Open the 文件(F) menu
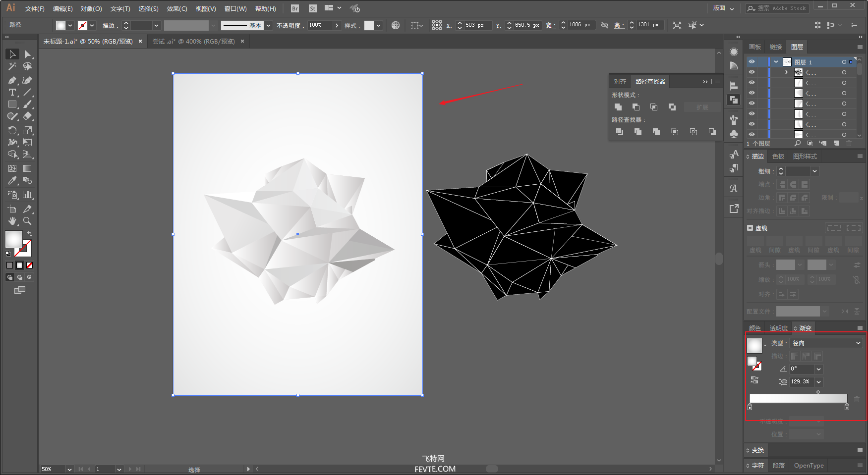The image size is (868, 475). pyautogui.click(x=35, y=9)
